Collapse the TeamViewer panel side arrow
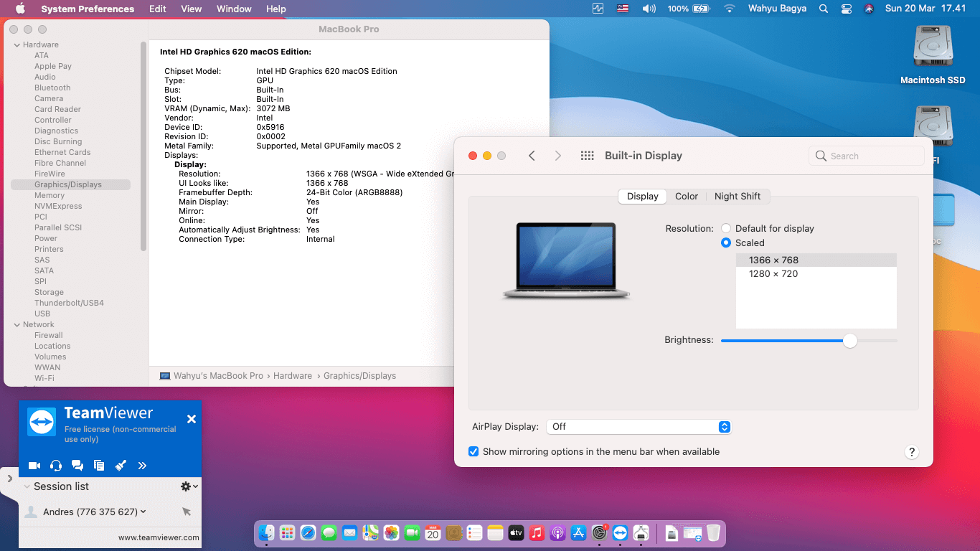This screenshot has height=551, width=980. pos(9,478)
